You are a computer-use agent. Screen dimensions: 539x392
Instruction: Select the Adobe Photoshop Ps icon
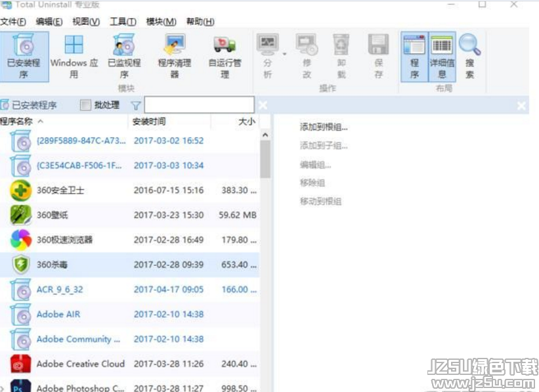[21, 386]
